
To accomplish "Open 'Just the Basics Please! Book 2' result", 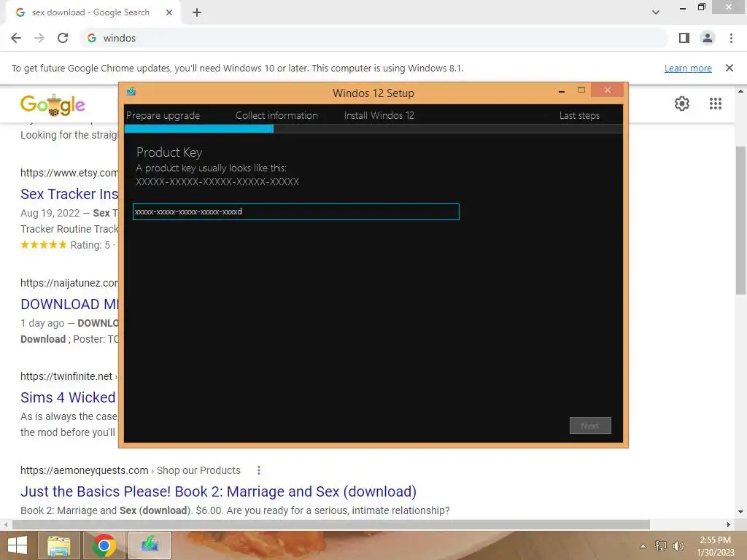I will click(218, 491).
